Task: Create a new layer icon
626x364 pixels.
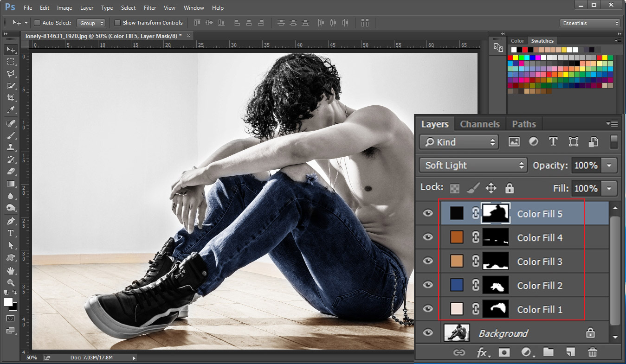Action: pyautogui.click(x=571, y=352)
